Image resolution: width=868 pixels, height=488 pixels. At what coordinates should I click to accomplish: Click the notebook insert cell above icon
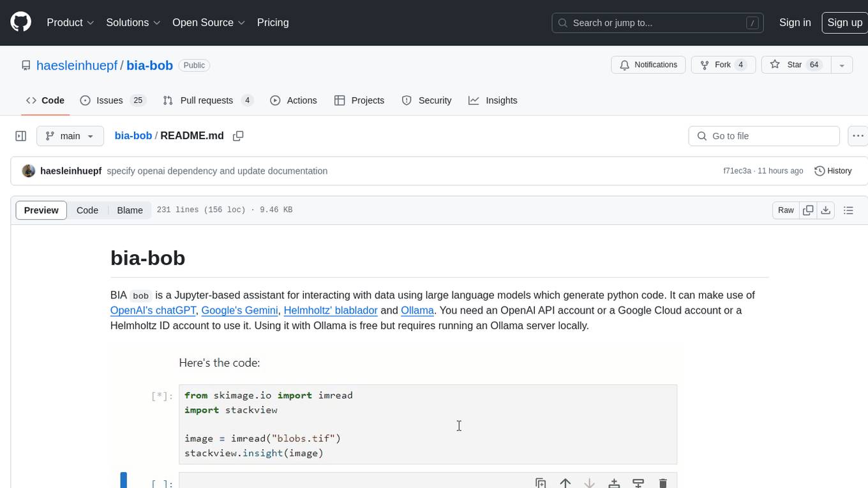614,483
